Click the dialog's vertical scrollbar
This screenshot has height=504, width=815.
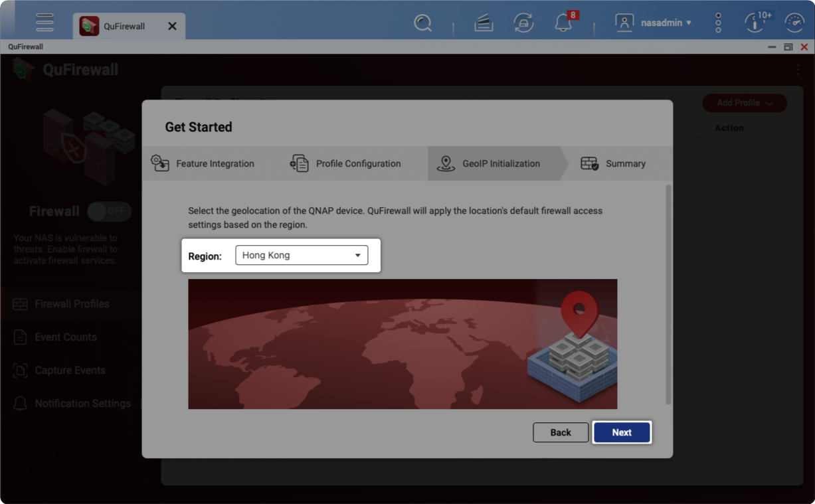coord(668,295)
